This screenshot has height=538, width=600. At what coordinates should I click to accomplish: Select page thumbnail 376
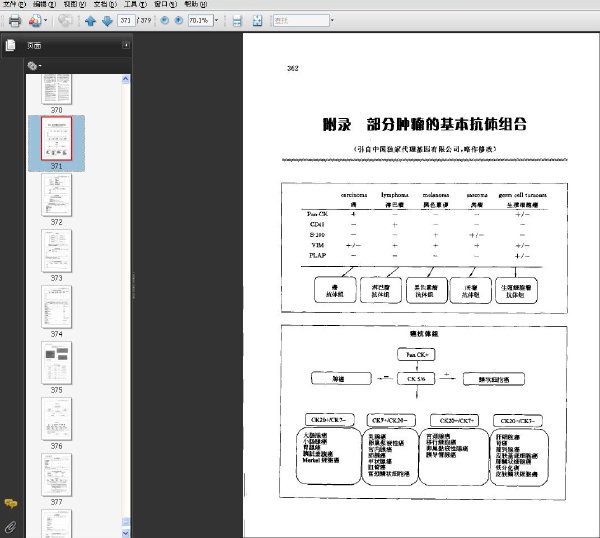tap(56, 419)
